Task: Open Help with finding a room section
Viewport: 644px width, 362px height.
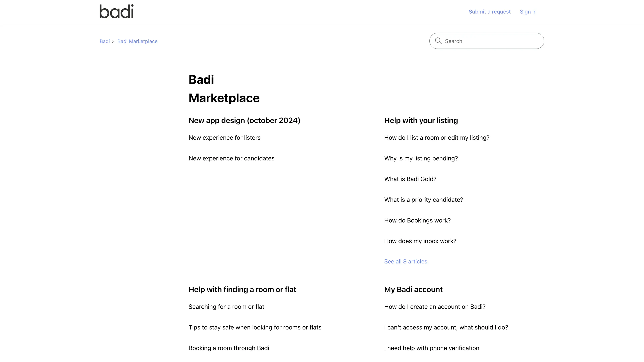Action: point(242,290)
